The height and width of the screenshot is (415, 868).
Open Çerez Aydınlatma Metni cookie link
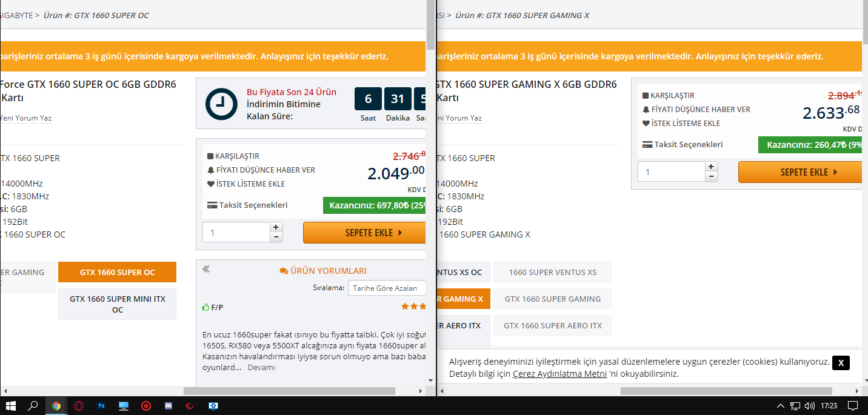pos(559,374)
